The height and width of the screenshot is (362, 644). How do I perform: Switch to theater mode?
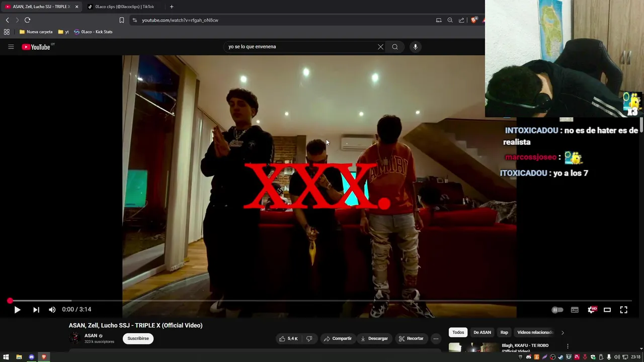[x=607, y=310]
